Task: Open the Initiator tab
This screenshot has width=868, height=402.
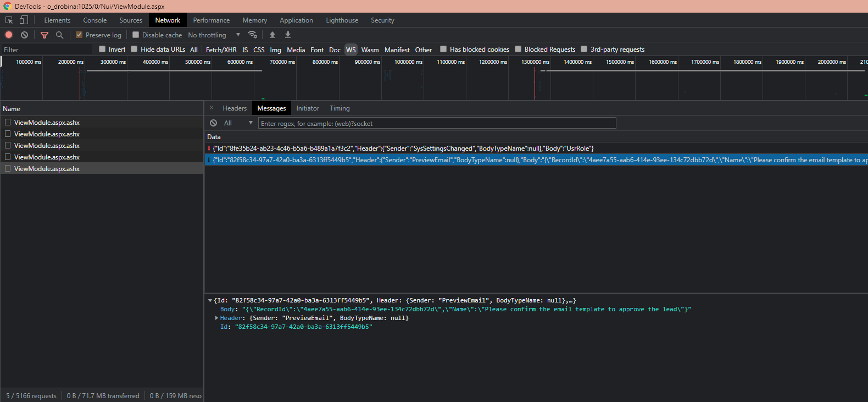Action: click(308, 108)
